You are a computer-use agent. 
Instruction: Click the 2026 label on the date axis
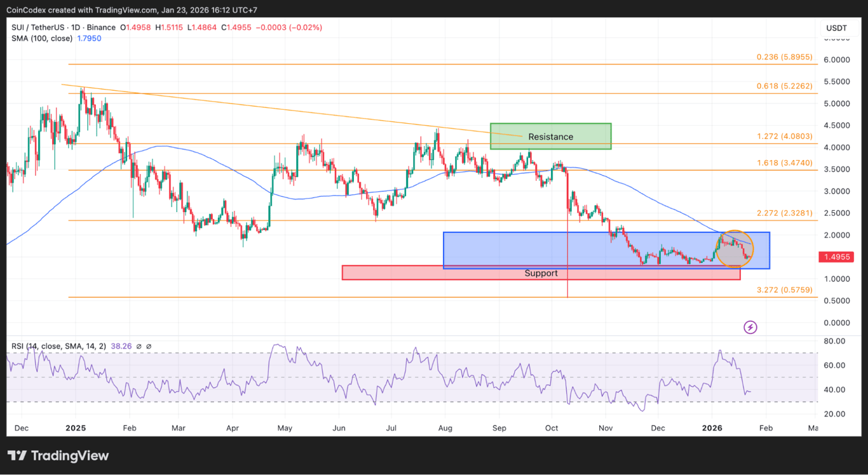pos(712,428)
